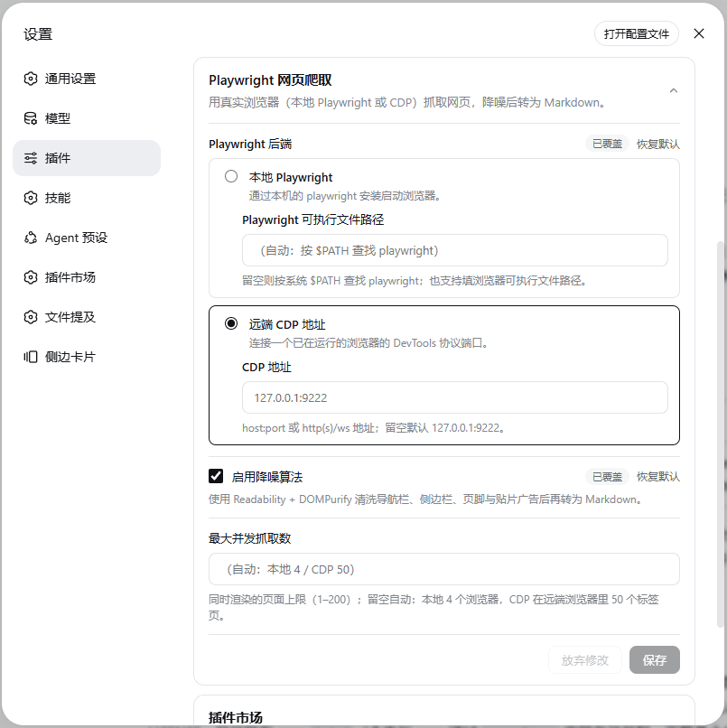727x728 pixels.
Task: Click the 设置 dialog title
Action: coord(38,34)
